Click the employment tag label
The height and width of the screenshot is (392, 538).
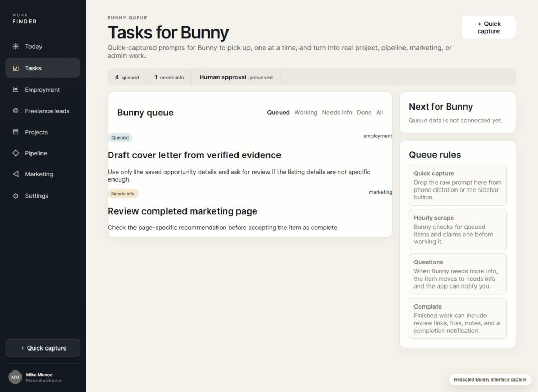[377, 136]
